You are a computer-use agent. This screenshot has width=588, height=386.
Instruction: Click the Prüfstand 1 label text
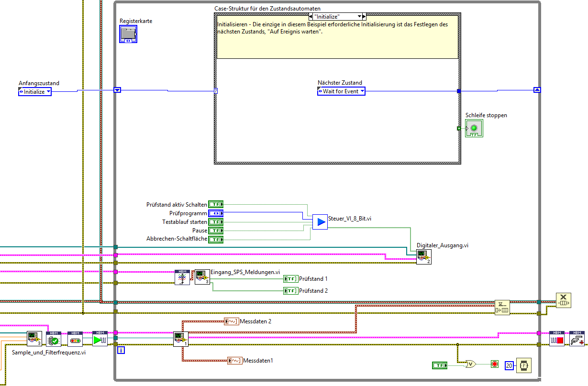tap(313, 279)
